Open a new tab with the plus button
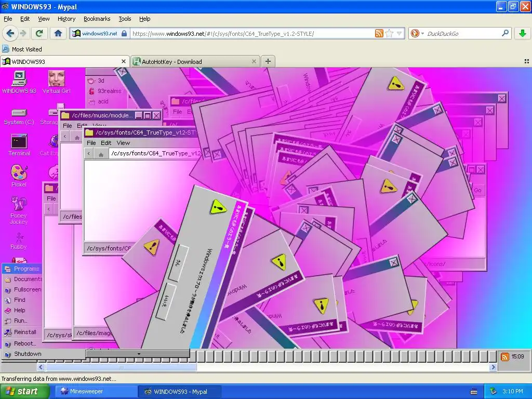 point(268,61)
